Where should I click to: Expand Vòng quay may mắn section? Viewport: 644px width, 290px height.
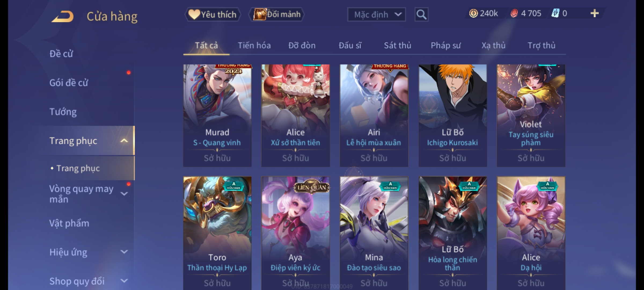124,194
